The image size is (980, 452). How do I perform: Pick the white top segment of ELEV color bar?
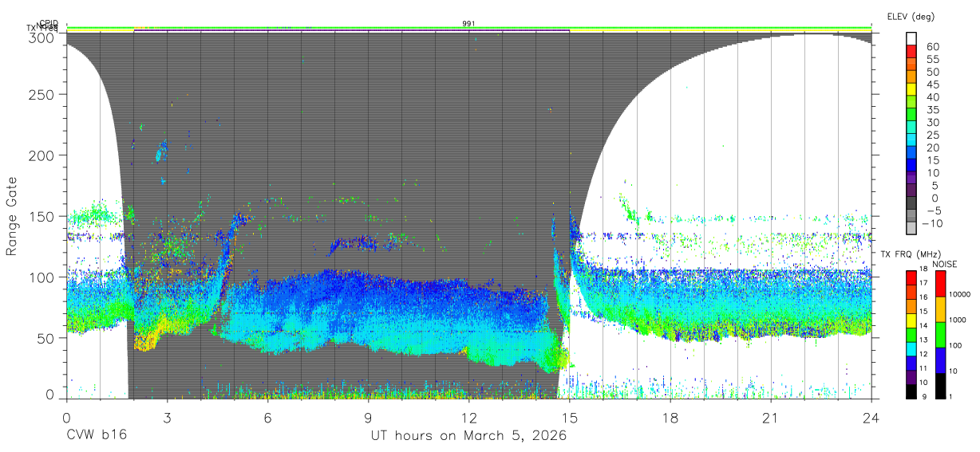[911, 39]
